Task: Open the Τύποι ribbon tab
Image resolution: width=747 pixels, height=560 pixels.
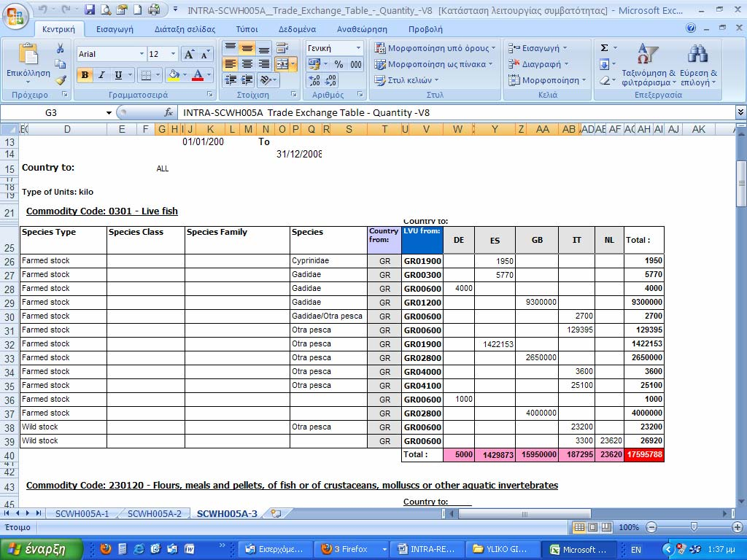Action: click(247, 29)
